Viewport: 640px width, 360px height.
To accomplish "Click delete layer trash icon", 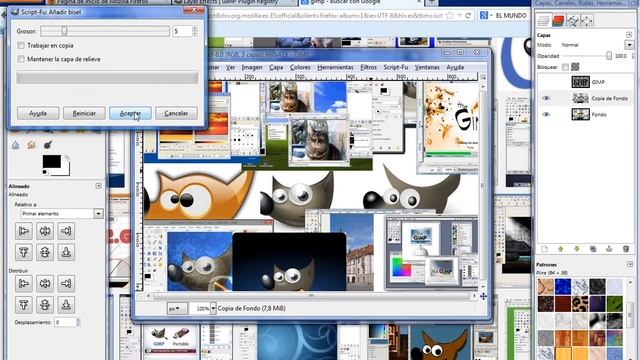I will (x=626, y=249).
